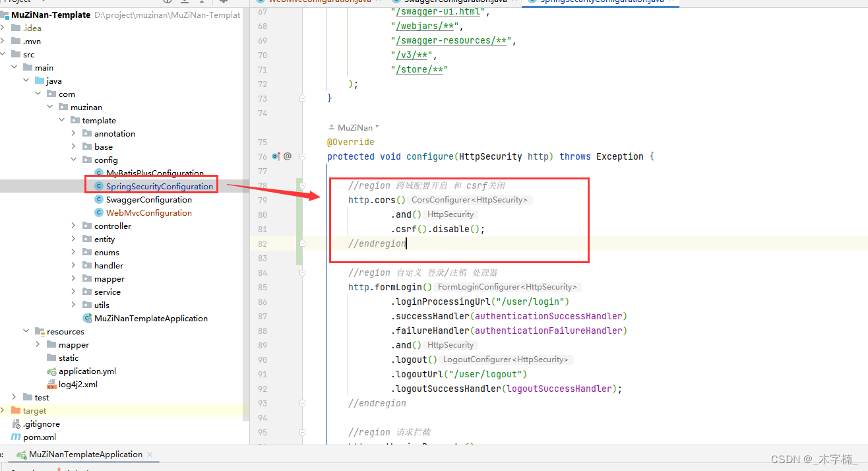The image size is (868, 471).
Task: Click the resources folder icon
Action: point(40,331)
